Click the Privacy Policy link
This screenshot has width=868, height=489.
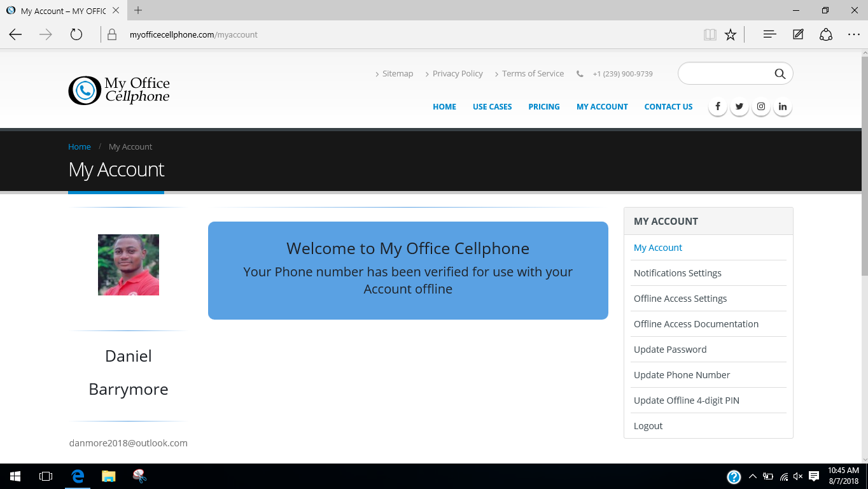tap(458, 74)
